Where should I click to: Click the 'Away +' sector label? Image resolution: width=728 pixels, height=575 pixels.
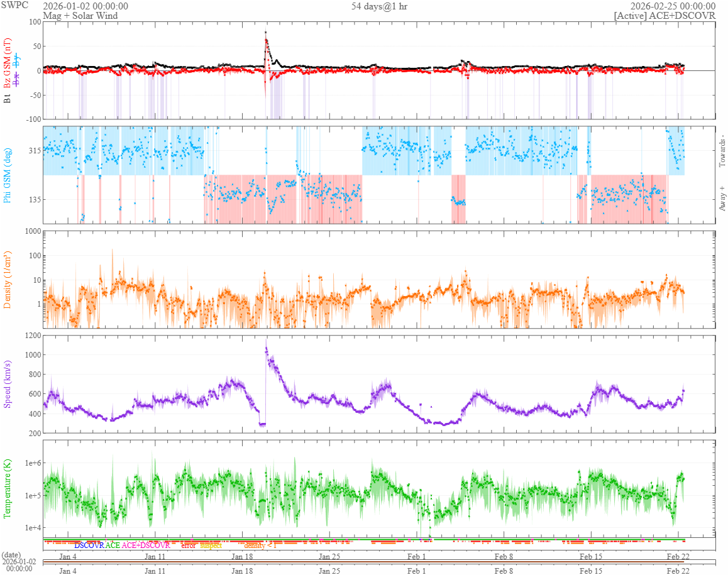point(722,198)
